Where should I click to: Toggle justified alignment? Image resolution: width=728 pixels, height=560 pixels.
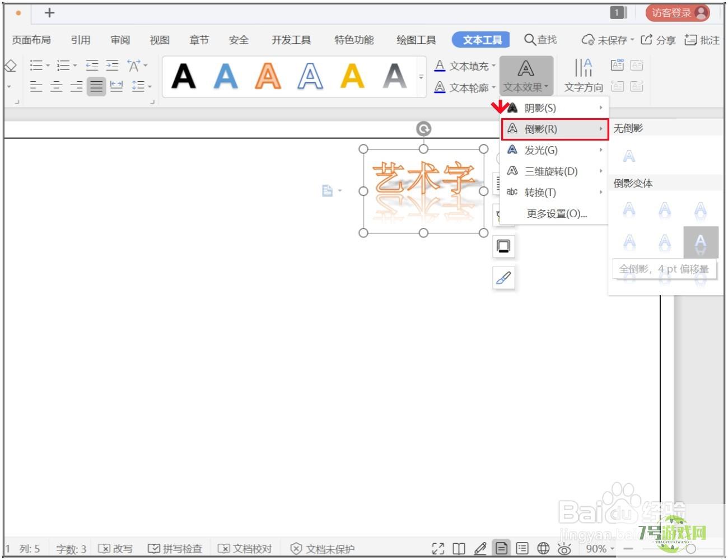96,86
